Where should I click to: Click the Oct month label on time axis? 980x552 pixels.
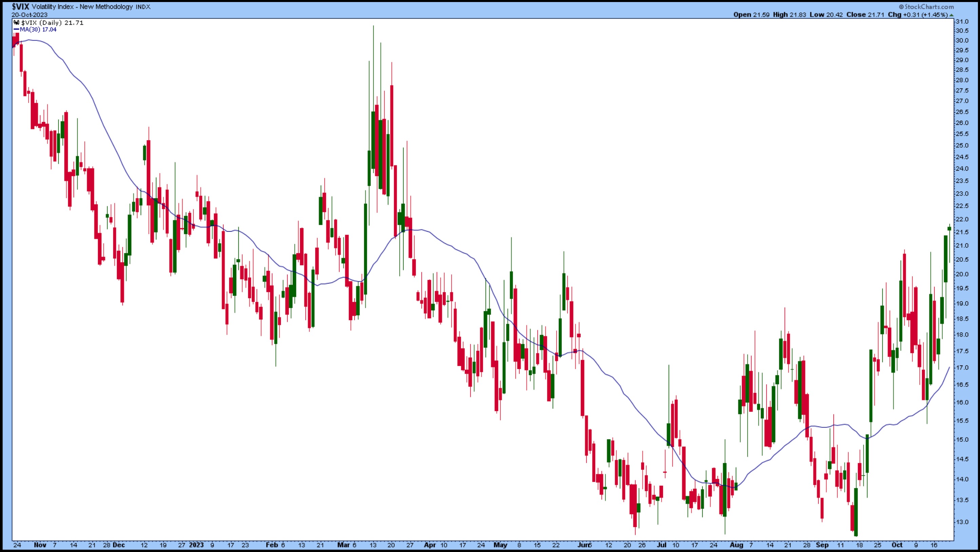point(897,545)
